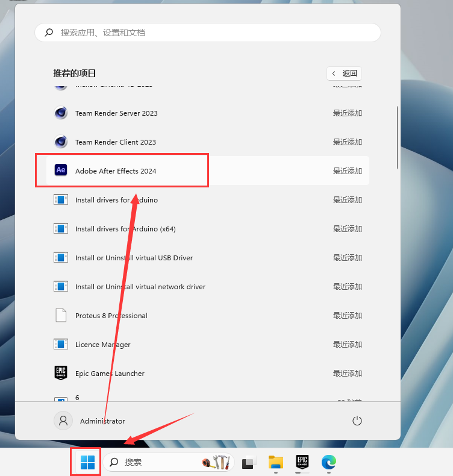Image resolution: width=453 pixels, height=476 pixels.
Task: Open the Epic Games Launcher list icon
Action: coord(61,373)
